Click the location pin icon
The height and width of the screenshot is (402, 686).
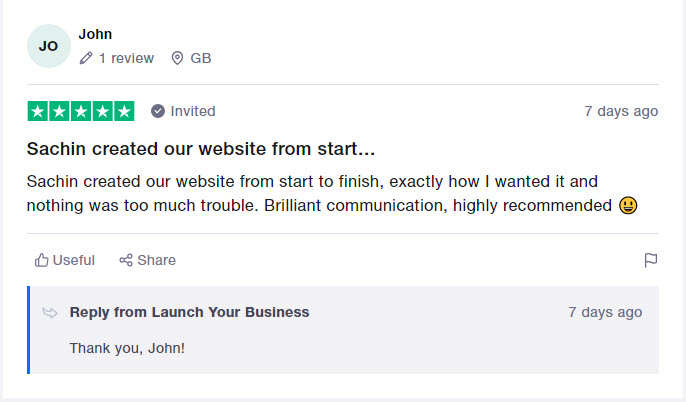(177, 58)
